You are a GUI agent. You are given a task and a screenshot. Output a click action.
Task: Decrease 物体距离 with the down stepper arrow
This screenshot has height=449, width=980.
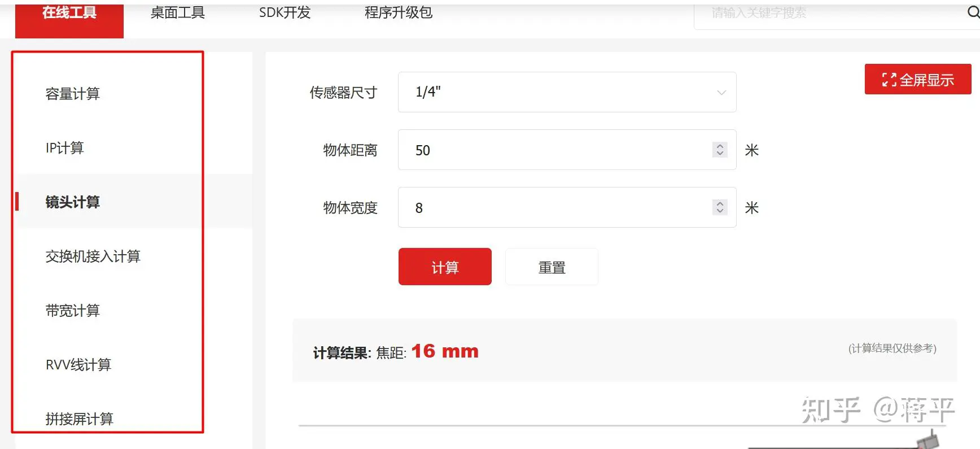point(720,154)
